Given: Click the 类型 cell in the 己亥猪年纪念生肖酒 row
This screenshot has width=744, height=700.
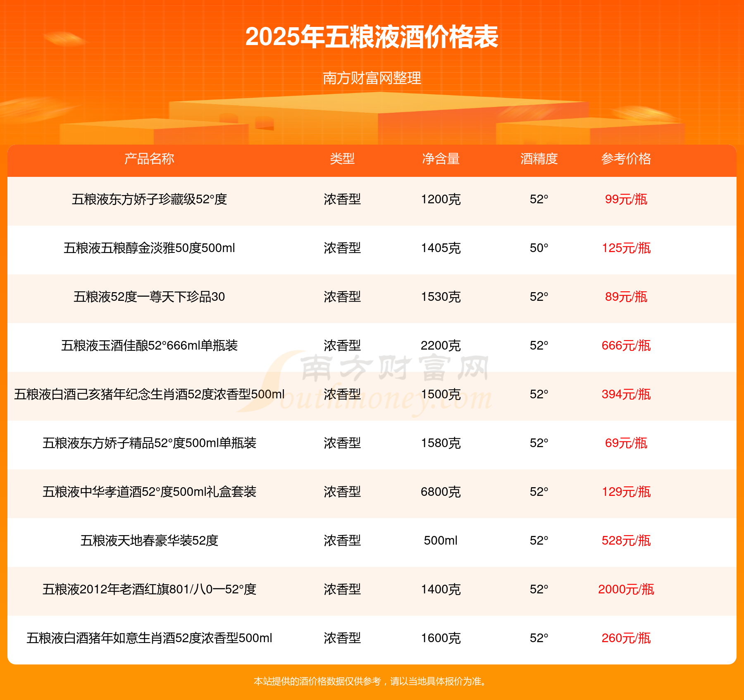Looking at the screenshot, I should tap(342, 394).
